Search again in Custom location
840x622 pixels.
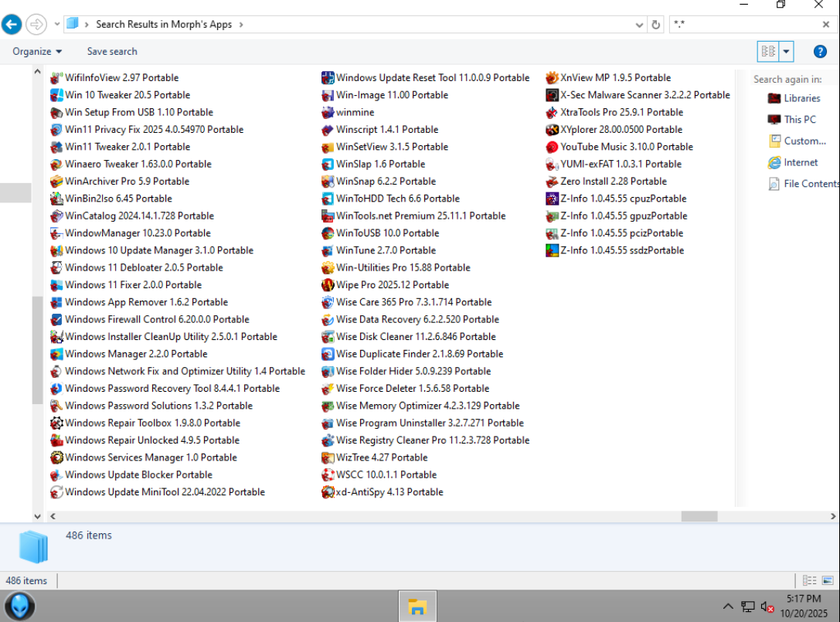tap(797, 141)
